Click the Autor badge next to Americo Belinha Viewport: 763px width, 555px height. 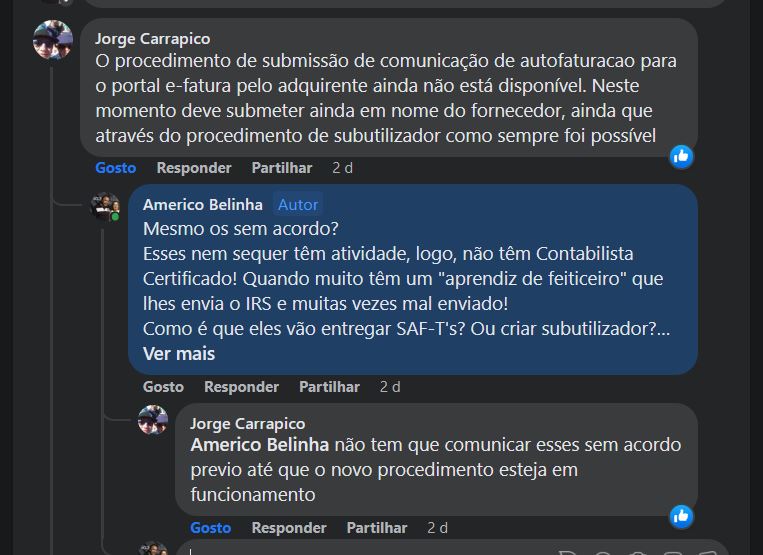point(298,205)
